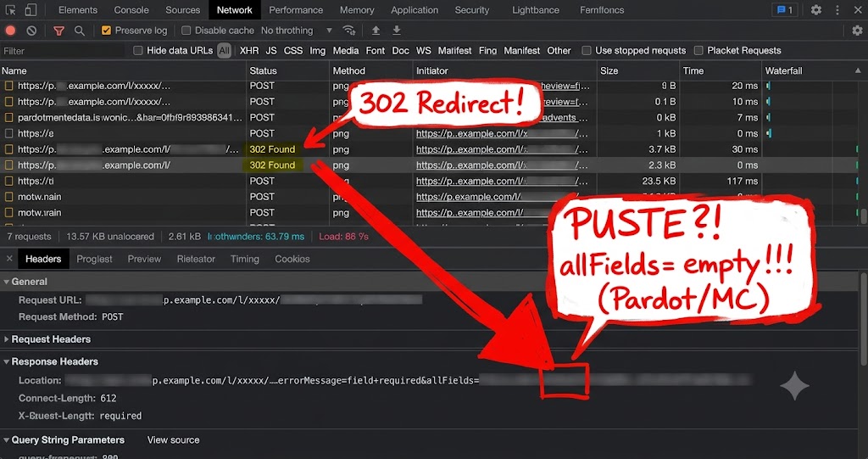The width and height of the screenshot is (868, 459).
Task: Open the No throttling dropdown
Action: [x=297, y=31]
